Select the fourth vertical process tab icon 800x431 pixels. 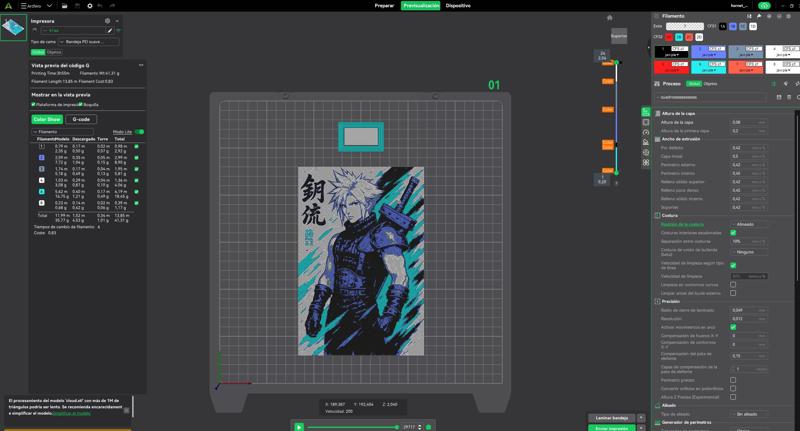point(646,142)
